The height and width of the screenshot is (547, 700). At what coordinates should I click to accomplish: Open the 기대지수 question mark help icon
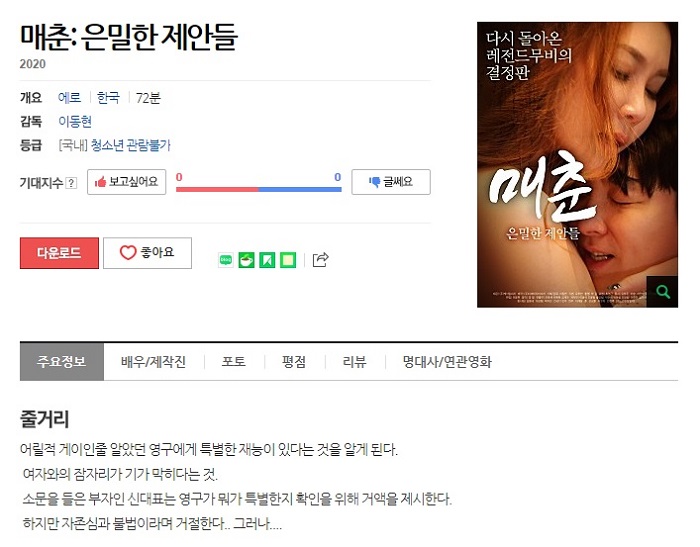click(x=71, y=183)
